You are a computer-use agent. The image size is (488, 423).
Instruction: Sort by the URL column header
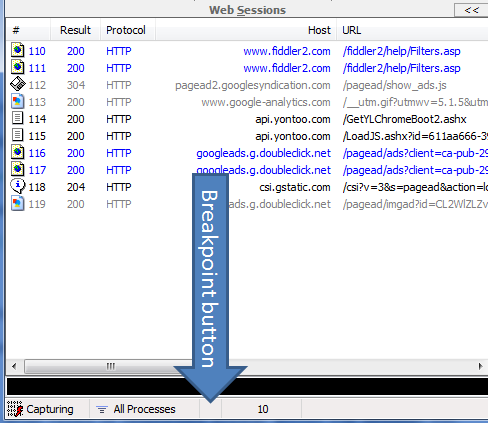tap(412, 30)
